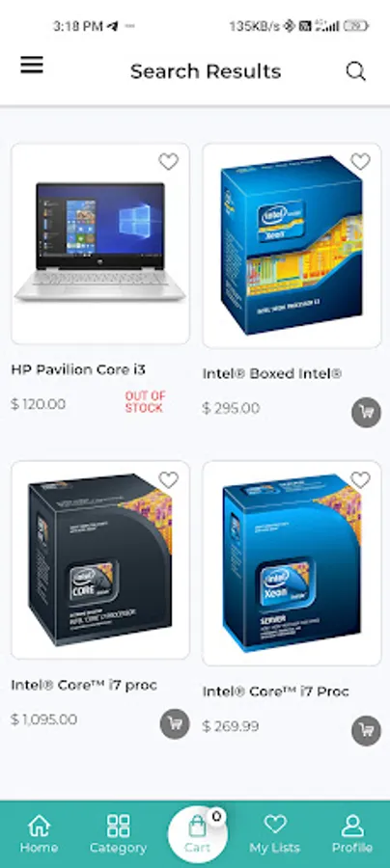View blue Intel Xeon box image at top
Viewport: 390px width, 868px height.
click(x=292, y=246)
